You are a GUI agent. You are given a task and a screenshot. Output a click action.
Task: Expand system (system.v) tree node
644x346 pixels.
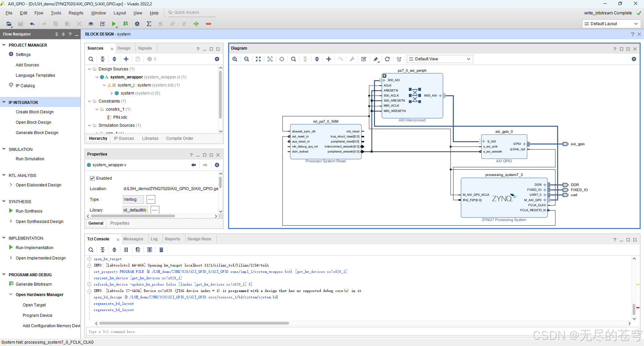[x=112, y=93]
